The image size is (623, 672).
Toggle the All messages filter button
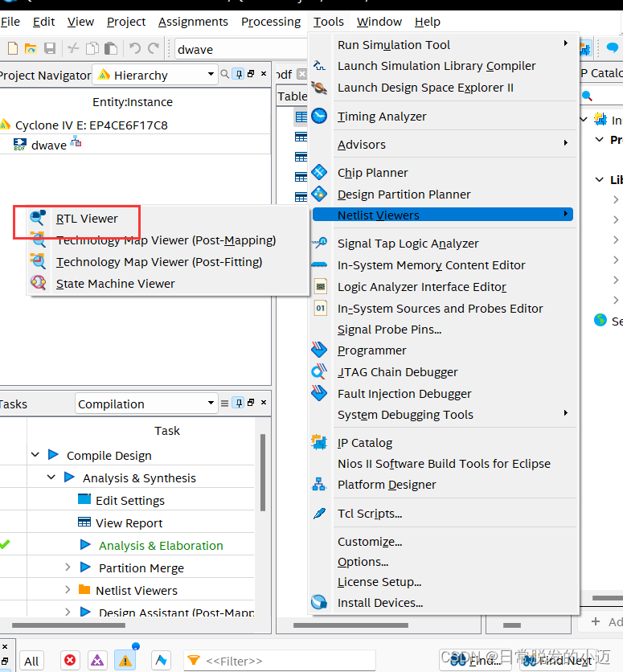pyautogui.click(x=31, y=661)
